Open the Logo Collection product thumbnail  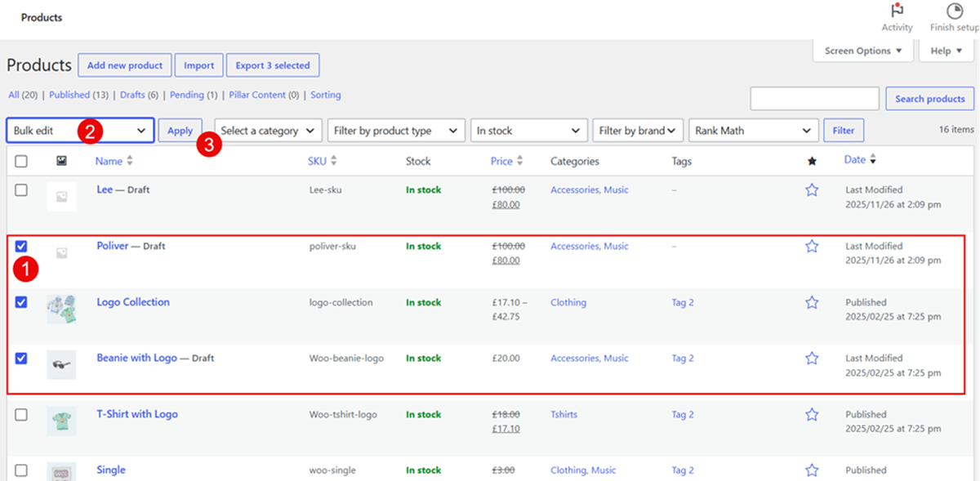(61, 309)
